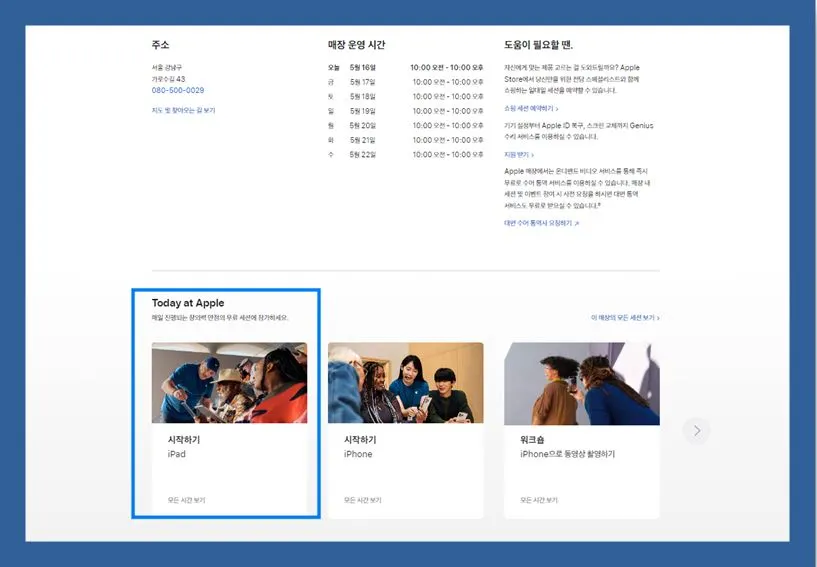Open the iPhone getting started session photo
The width and height of the screenshot is (817, 567).
405,383
